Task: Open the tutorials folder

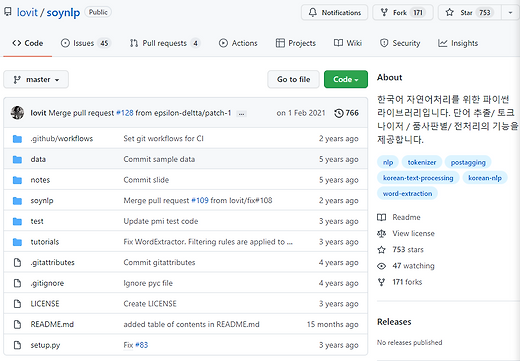Action: tap(45, 242)
